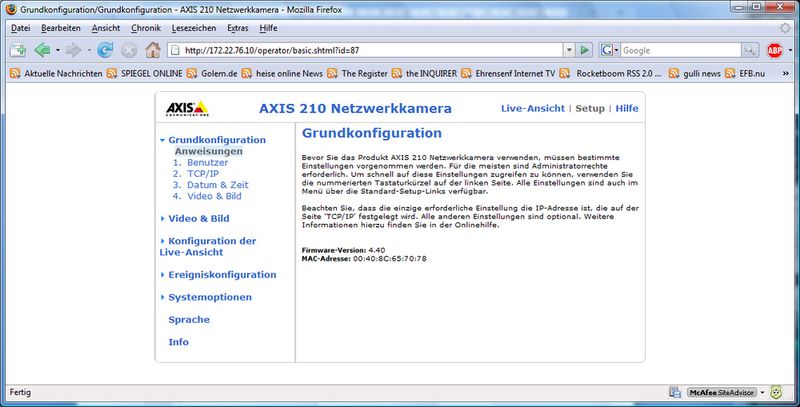Click the Adblock Plus ABP icon
This screenshot has height=407, width=800.
[774, 50]
